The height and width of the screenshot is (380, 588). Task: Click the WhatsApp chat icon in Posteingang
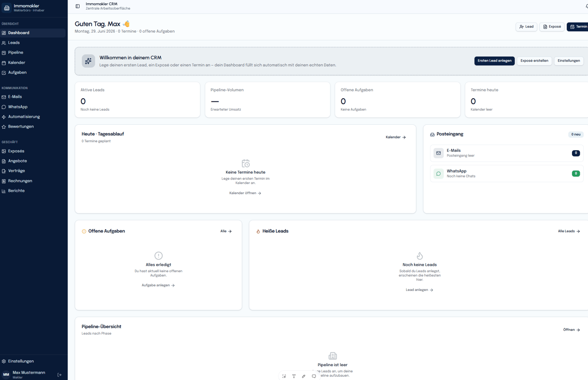439,173
